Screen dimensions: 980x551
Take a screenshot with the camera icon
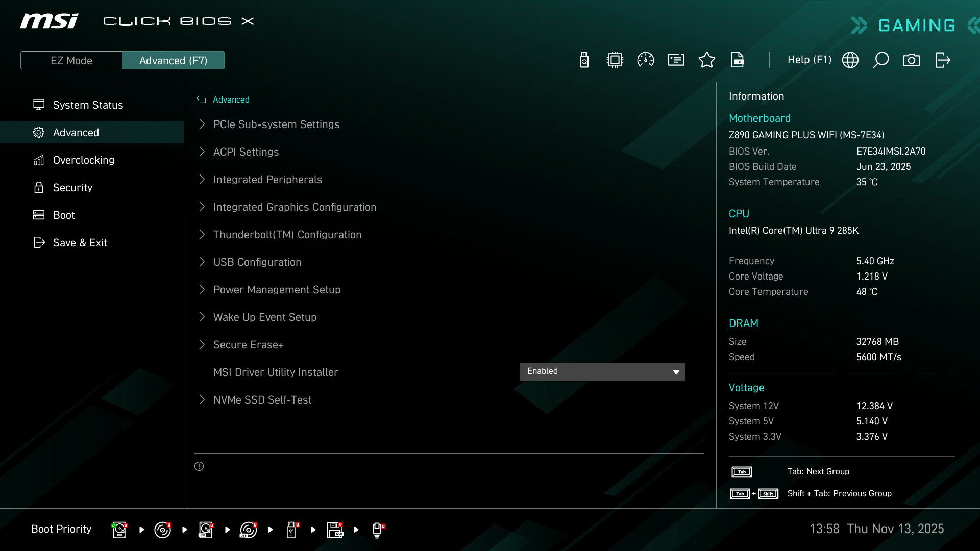click(912, 60)
